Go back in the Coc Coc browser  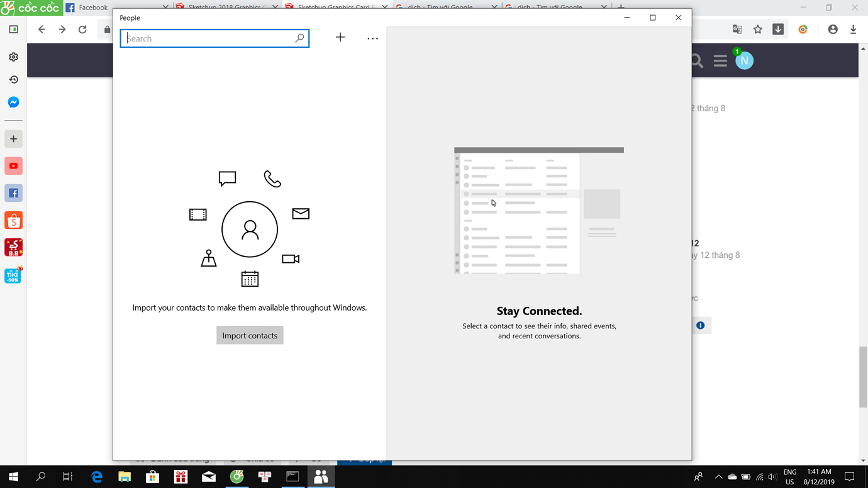point(42,30)
